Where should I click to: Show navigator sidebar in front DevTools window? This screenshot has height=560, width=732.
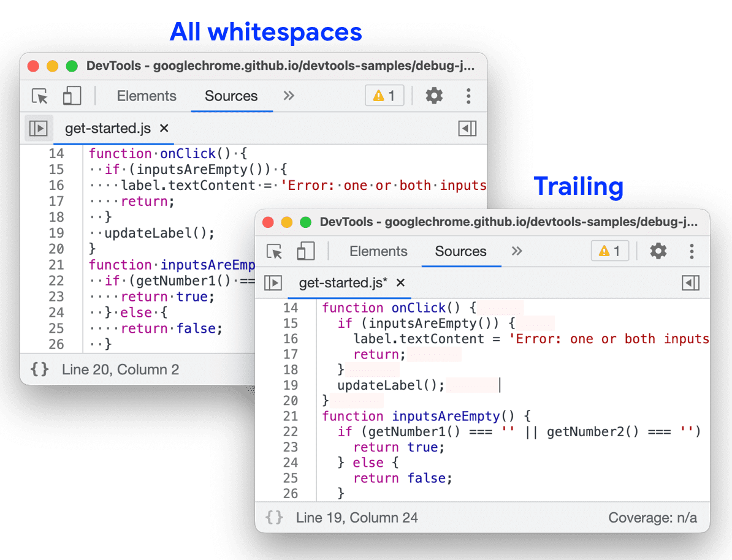tap(273, 283)
